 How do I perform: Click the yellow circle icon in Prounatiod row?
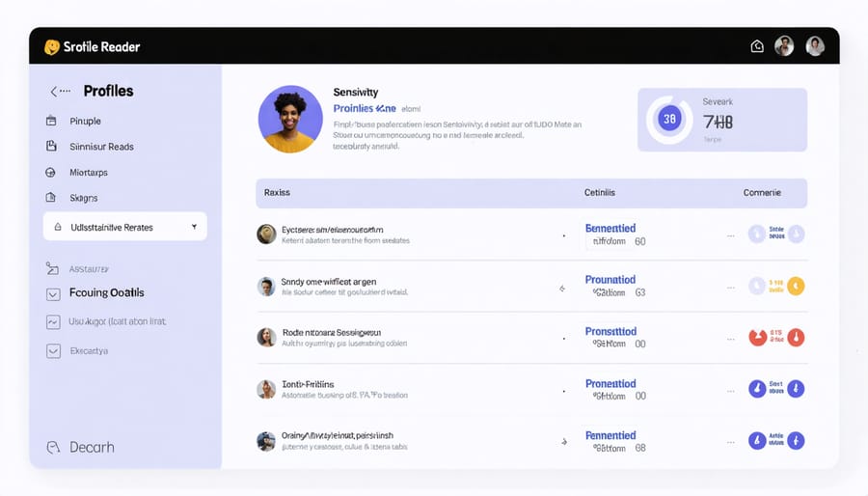[x=796, y=286]
